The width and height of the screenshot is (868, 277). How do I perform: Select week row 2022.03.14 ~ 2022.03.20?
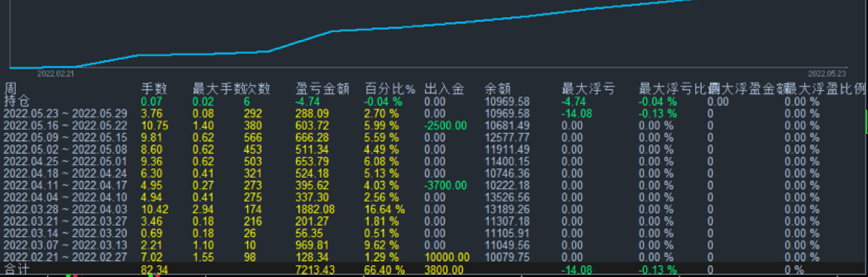point(65,233)
